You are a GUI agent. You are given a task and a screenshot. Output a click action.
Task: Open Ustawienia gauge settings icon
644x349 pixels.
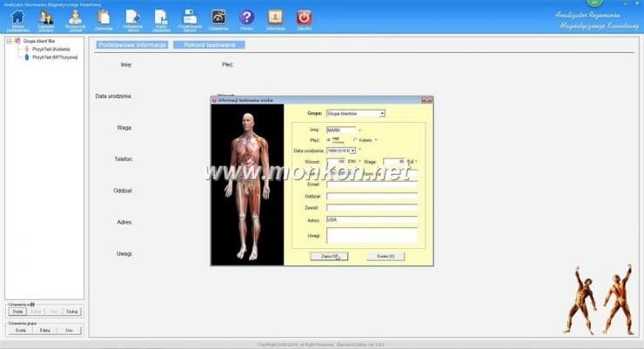click(218, 17)
